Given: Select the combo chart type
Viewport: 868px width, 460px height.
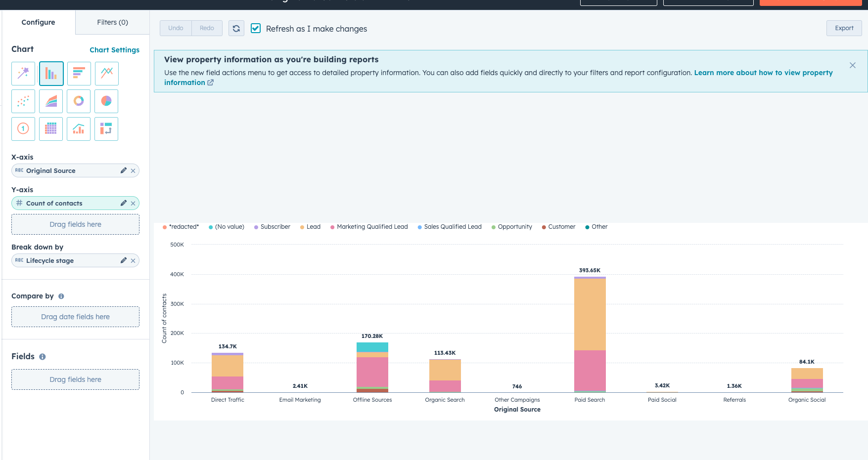Looking at the screenshot, I should (x=79, y=129).
